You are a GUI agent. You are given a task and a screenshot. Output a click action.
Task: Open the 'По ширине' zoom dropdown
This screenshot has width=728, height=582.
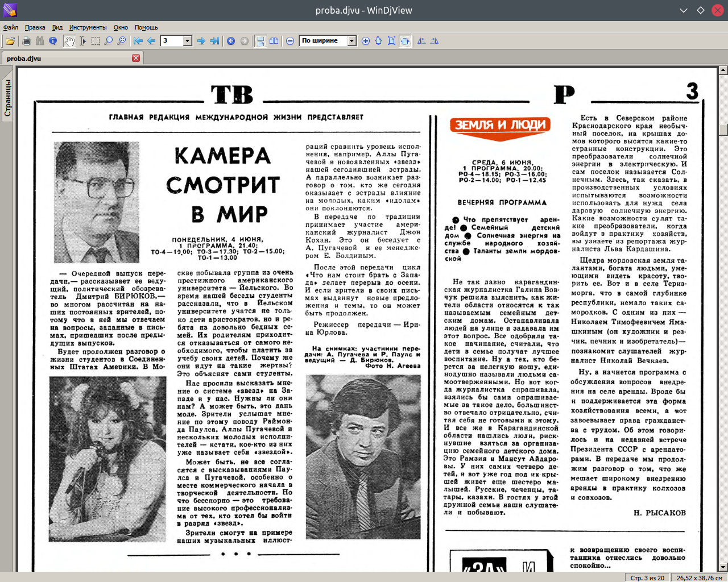point(352,41)
